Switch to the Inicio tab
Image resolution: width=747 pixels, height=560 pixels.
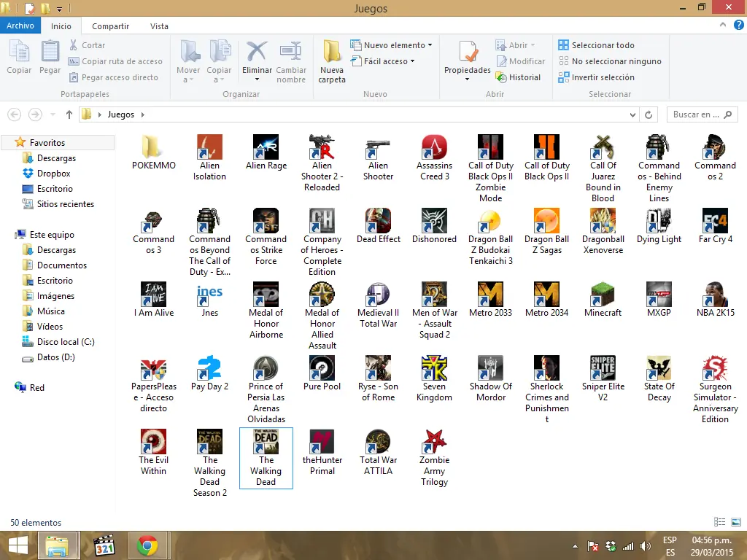(x=61, y=26)
